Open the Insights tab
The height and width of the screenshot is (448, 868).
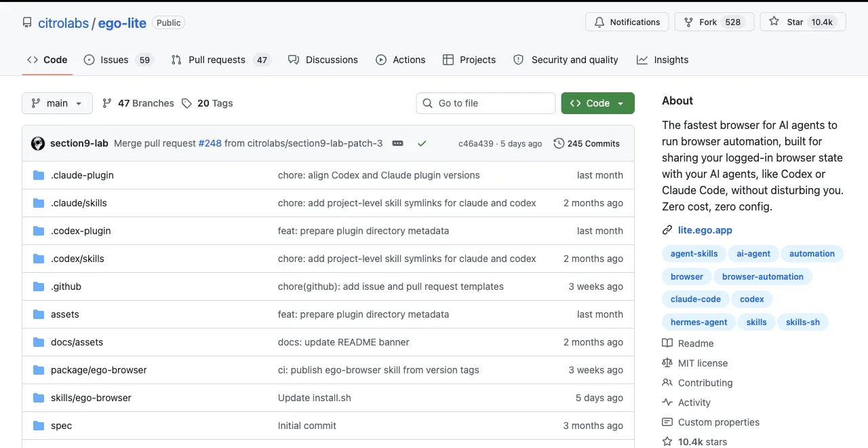[x=663, y=60]
